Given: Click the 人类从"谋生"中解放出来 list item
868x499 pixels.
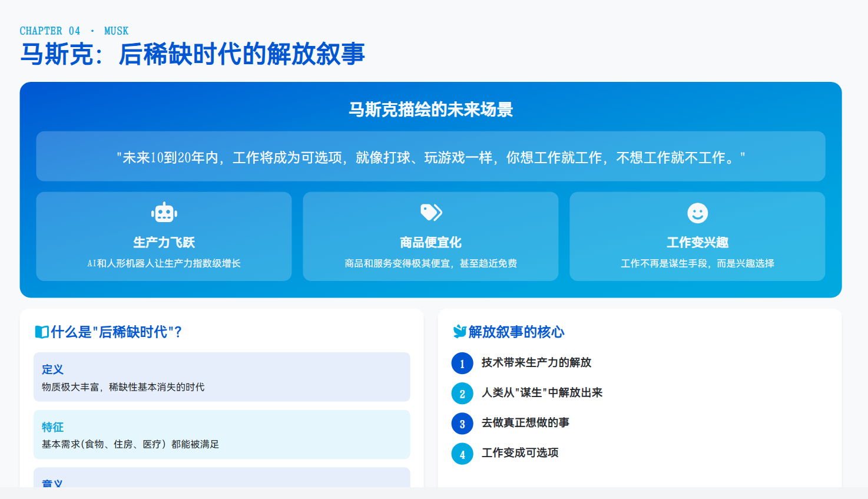Looking at the screenshot, I should (542, 393).
